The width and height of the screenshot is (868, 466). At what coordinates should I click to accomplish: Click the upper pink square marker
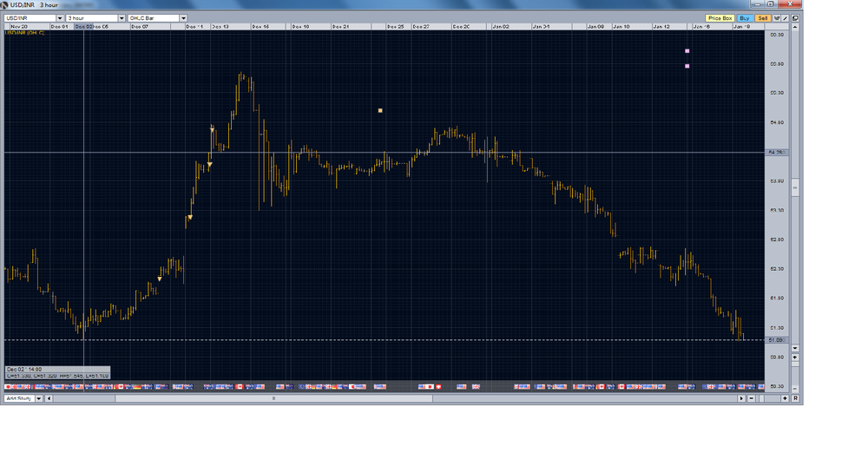tap(687, 51)
